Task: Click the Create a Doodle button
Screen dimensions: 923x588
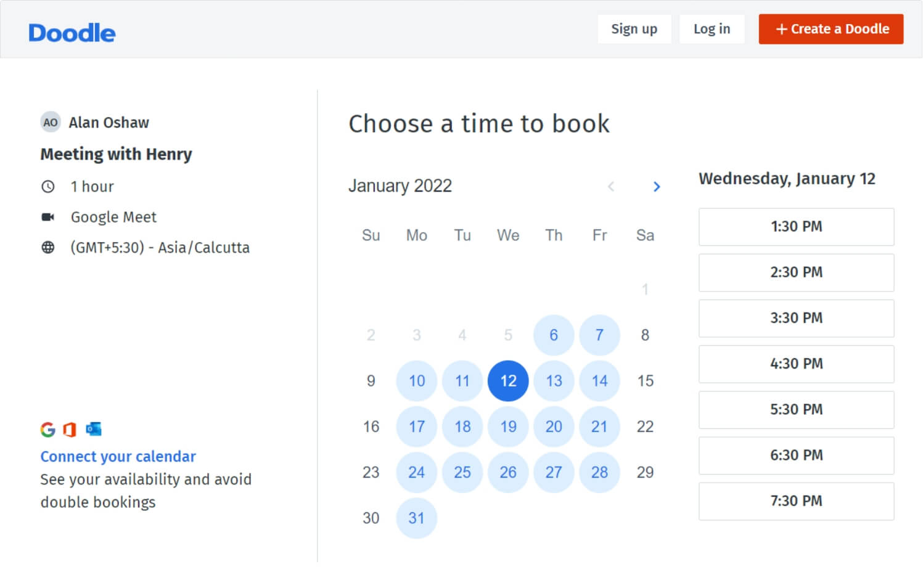Action: [x=831, y=29]
